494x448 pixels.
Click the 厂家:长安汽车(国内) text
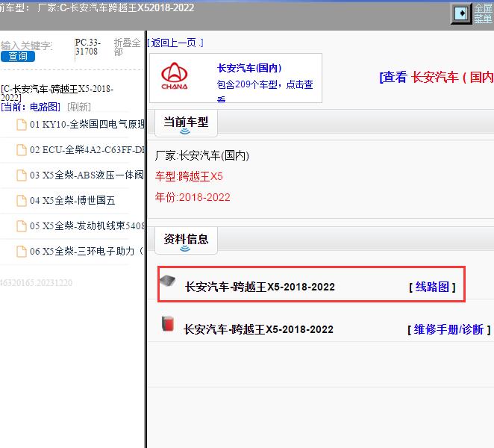point(202,155)
